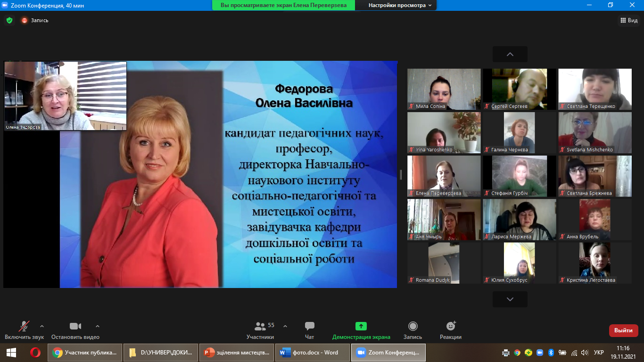644x362 pixels.
Task: Open the Reactions smiley icon
Action: 451,326
